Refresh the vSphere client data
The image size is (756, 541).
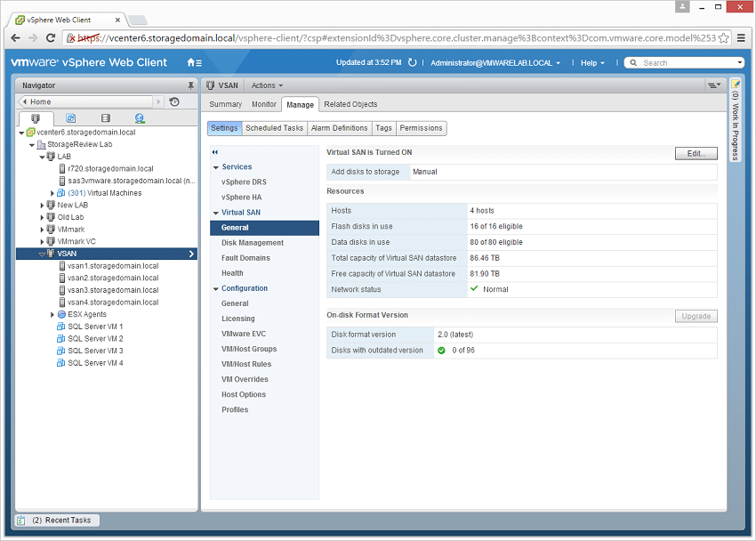pos(412,62)
